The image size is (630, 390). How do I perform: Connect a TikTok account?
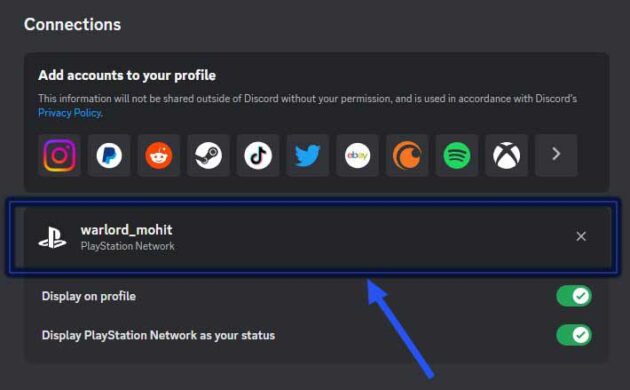[258, 155]
